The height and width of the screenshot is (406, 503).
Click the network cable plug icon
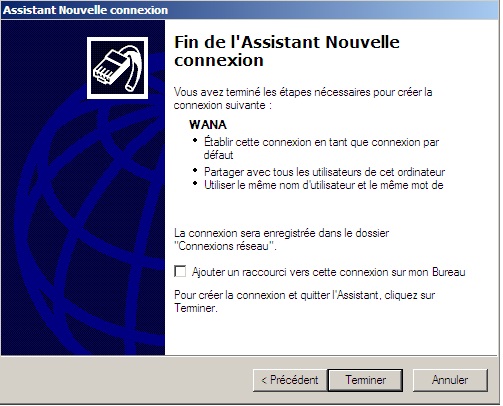(118, 68)
